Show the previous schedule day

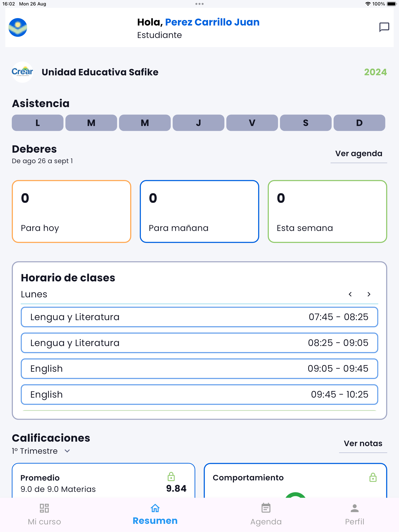350,294
